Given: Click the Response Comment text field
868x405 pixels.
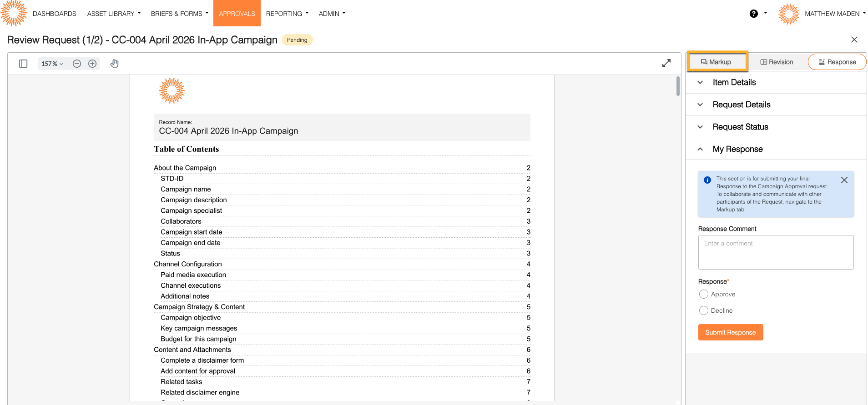Looking at the screenshot, I should tap(776, 252).
